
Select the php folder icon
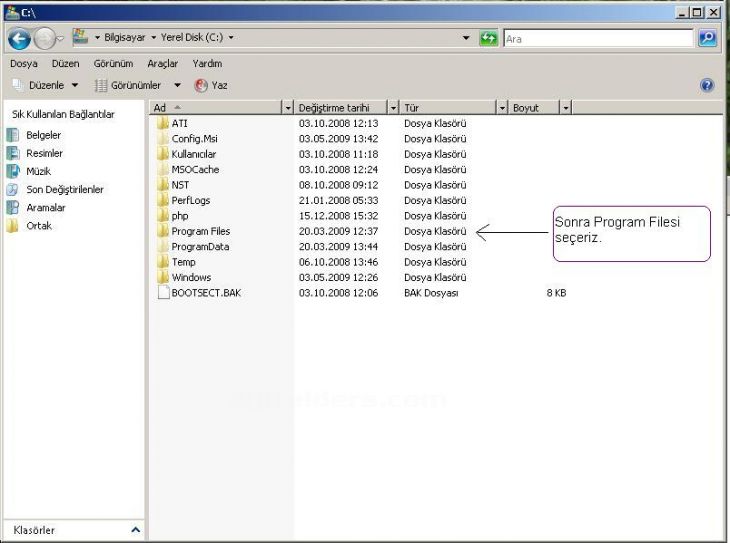tap(162, 216)
